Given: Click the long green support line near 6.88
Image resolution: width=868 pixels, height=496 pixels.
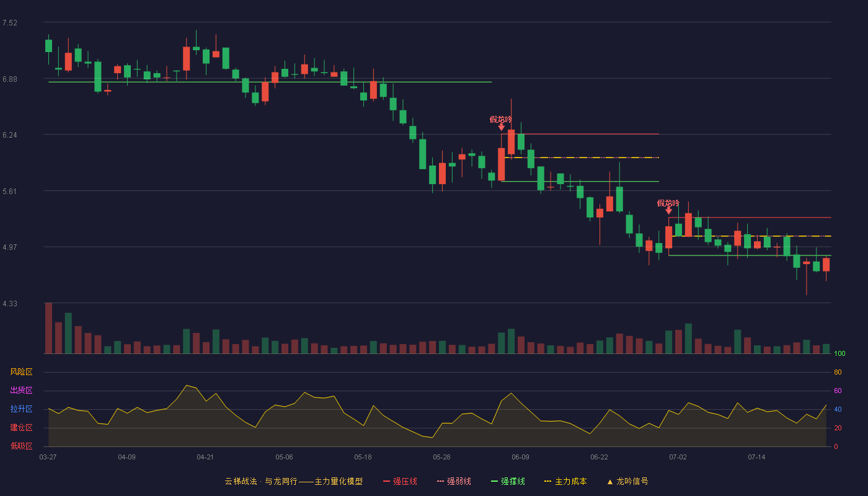Looking at the screenshot, I should point(270,82).
